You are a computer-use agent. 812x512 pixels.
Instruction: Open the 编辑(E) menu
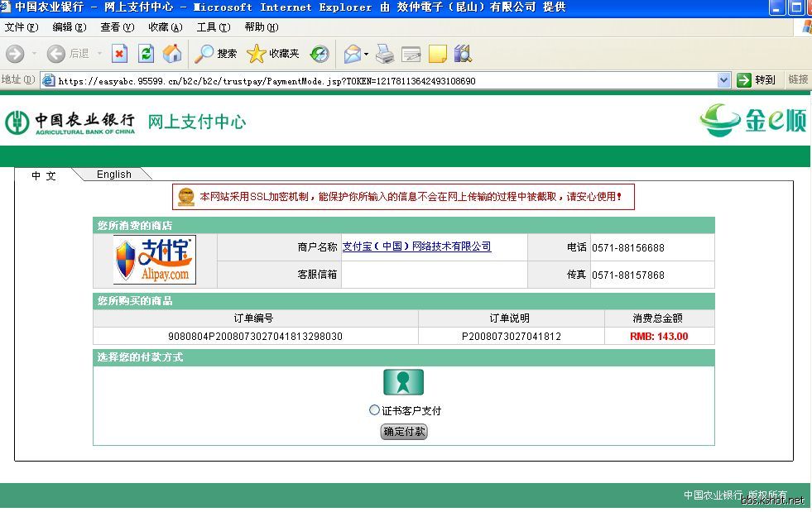(70, 27)
